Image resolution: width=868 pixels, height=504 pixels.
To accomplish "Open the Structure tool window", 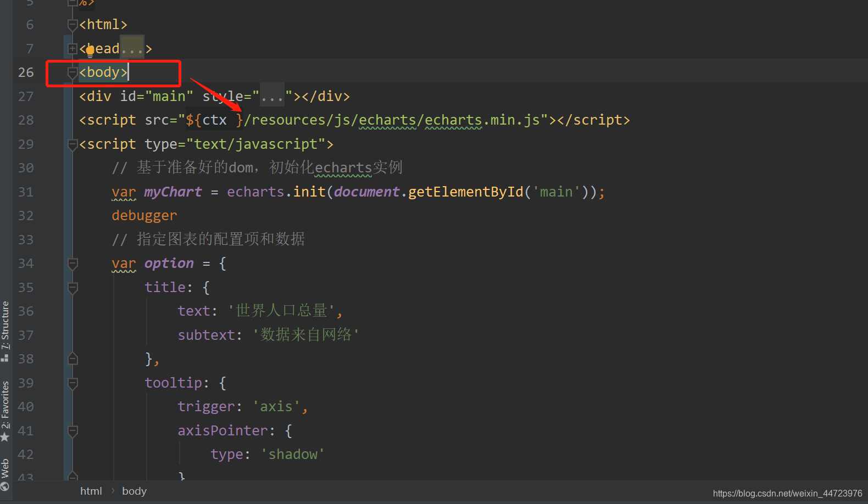I will tap(5, 331).
